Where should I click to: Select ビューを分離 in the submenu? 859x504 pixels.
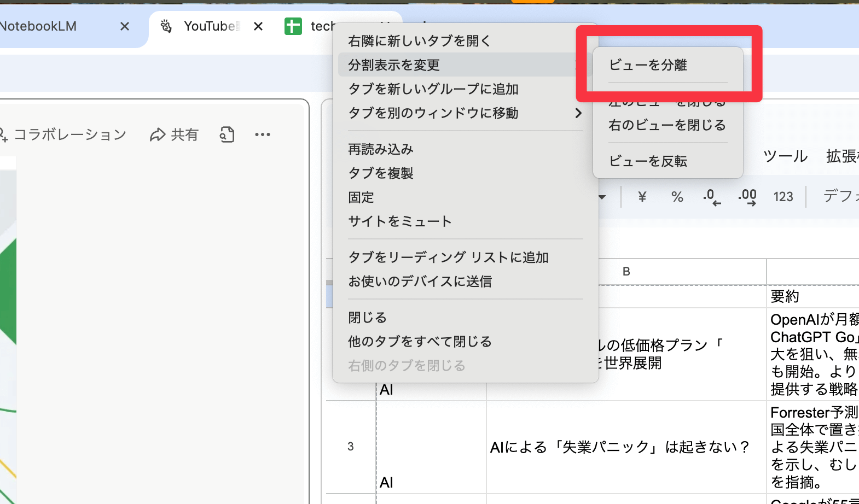pyautogui.click(x=668, y=65)
